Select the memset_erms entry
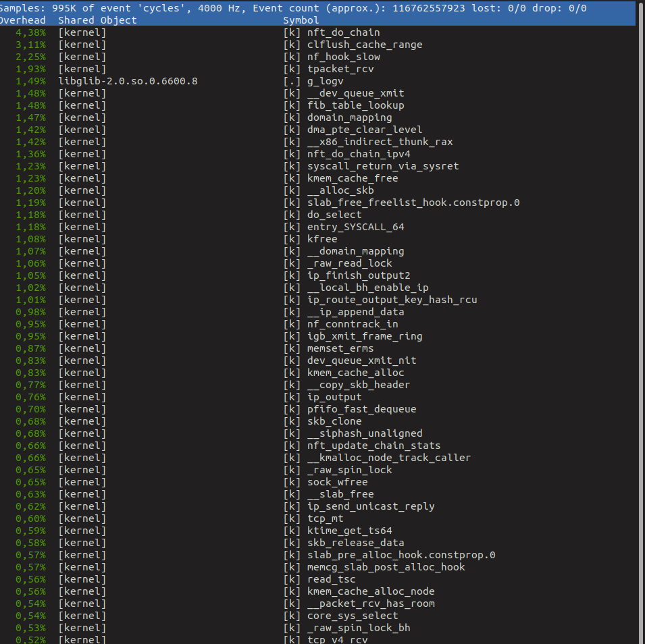The image size is (645, 644). pyautogui.click(x=340, y=348)
